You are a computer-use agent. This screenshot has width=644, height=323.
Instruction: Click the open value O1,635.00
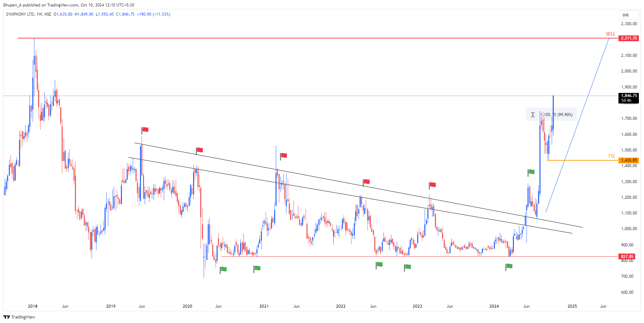click(63, 14)
